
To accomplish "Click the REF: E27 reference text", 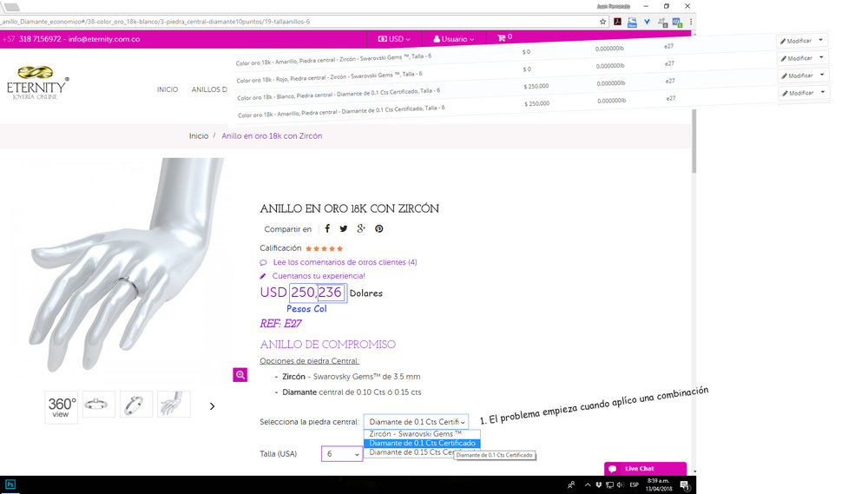I will click(x=280, y=324).
